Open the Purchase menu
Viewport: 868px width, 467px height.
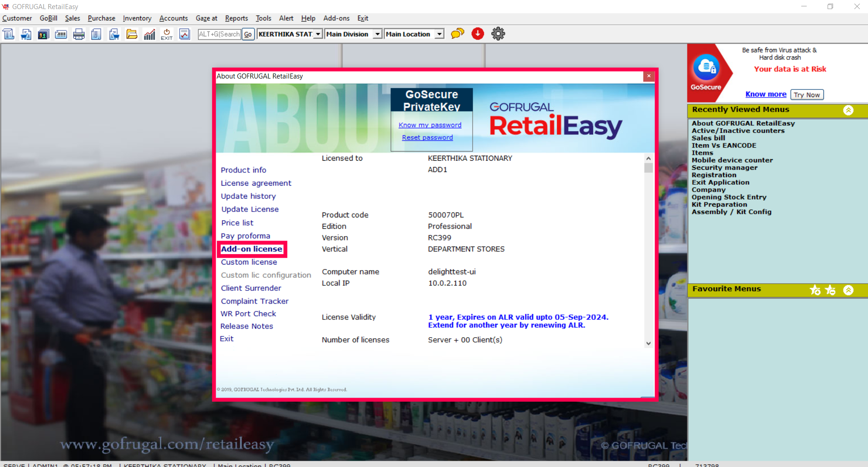[102, 18]
